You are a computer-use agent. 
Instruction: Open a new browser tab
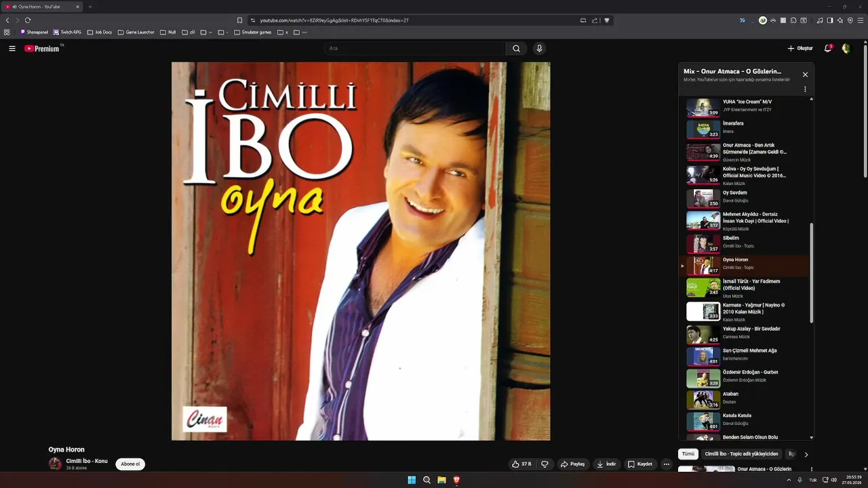point(90,7)
